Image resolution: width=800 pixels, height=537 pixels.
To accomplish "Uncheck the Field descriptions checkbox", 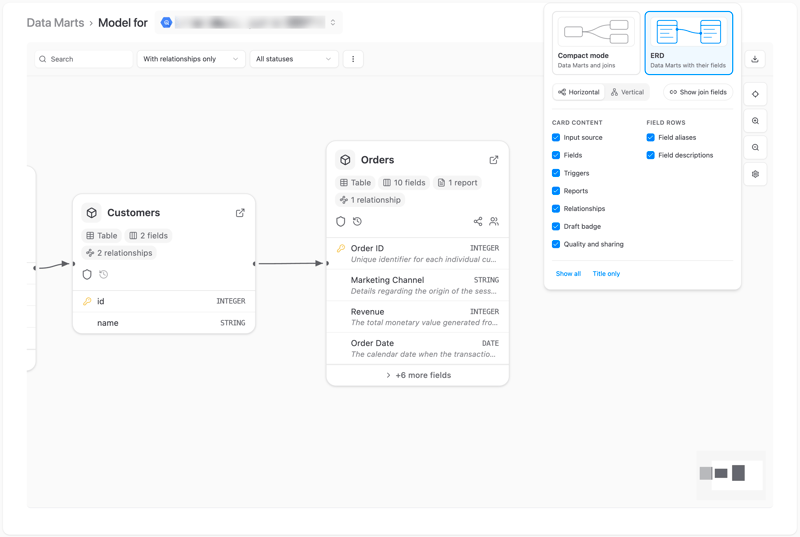I will pos(651,156).
